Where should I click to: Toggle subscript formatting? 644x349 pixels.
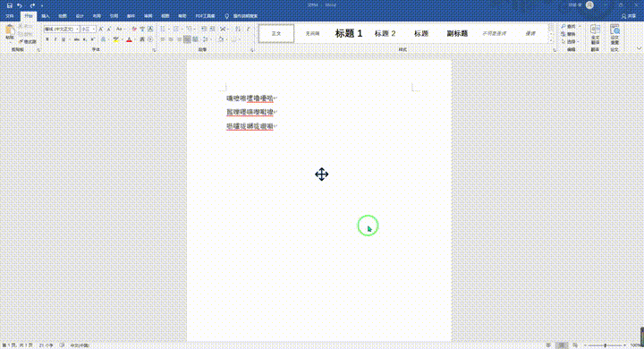tap(84, 39)
